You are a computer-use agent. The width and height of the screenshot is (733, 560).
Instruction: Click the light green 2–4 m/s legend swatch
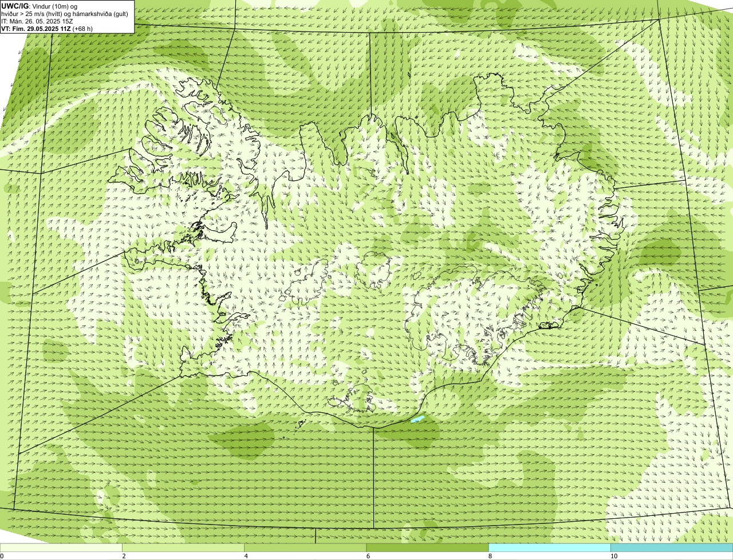[x=183, y=547]
